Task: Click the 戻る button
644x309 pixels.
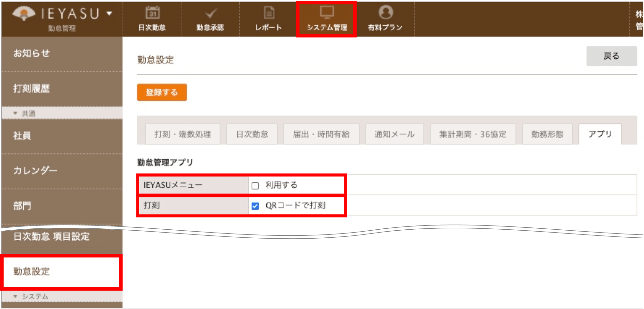Action: (x=612, y=56)
